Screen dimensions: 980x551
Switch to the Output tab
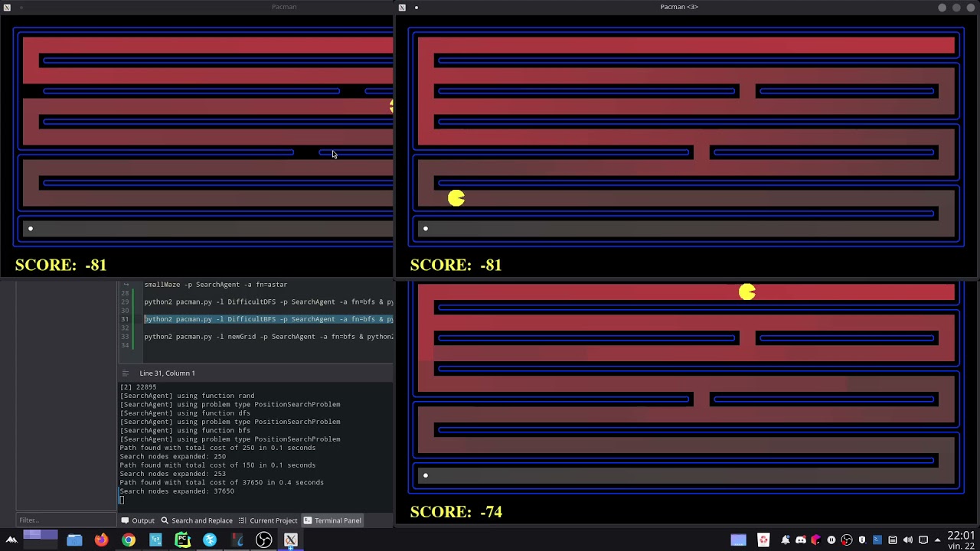(x=138, y=520)
